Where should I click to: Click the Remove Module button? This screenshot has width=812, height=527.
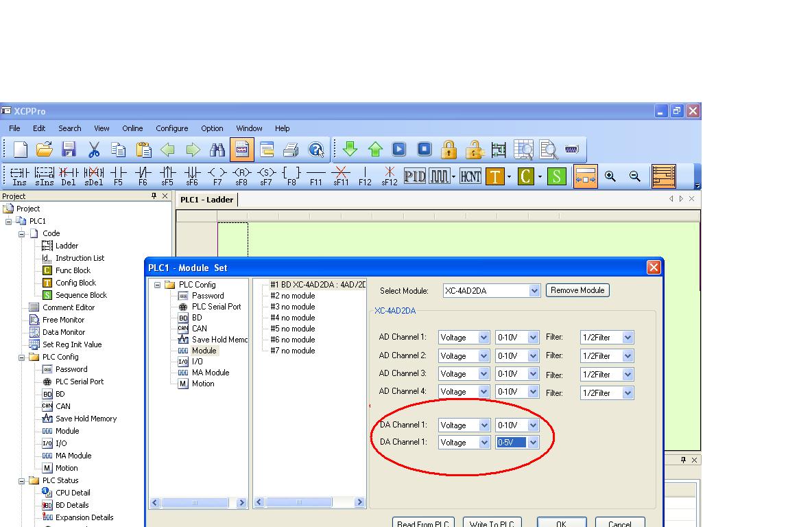tap(577, 290)
